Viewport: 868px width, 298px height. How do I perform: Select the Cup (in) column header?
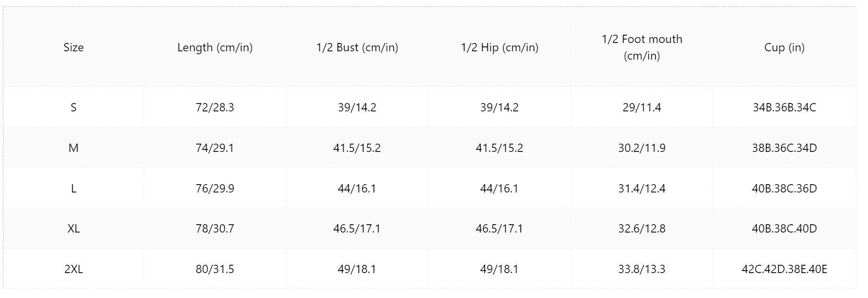coord(785,47)
